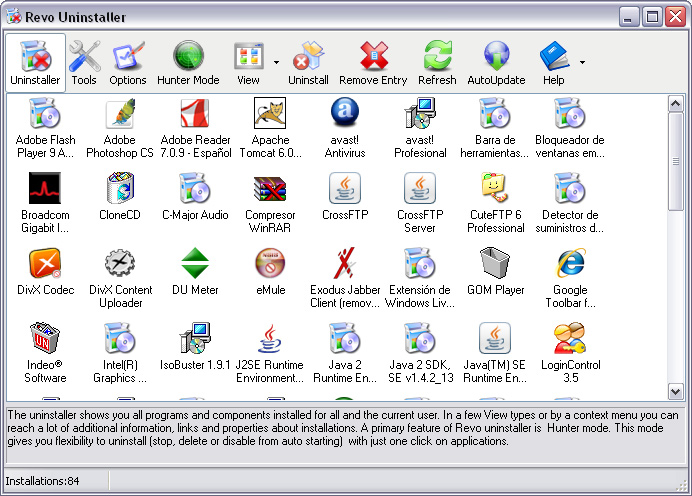Select Detector de suministros entry

pos(570,203)
